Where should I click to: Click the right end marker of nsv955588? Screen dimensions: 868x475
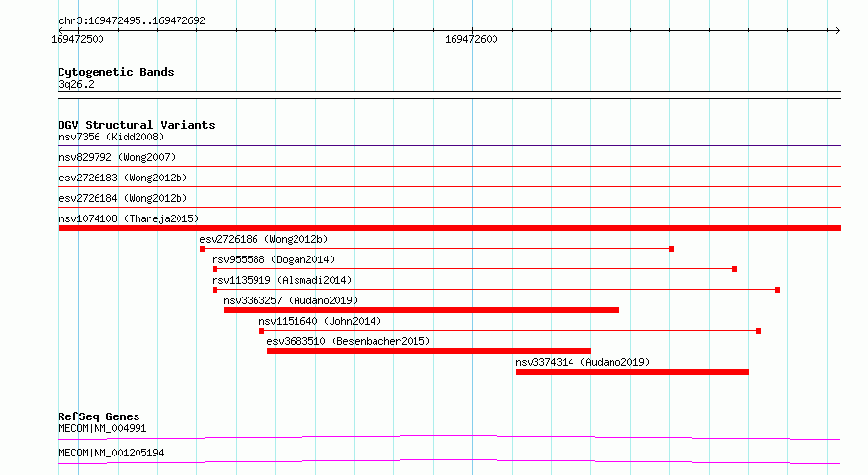point(735,269)
